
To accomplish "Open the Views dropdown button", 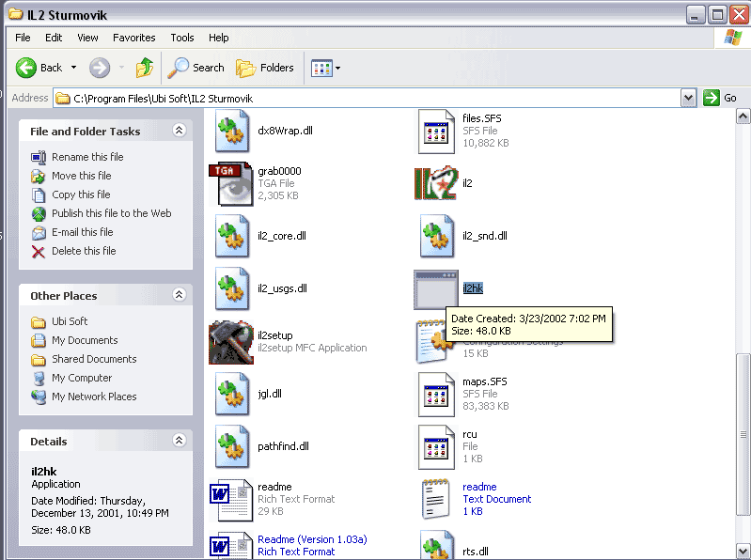I will (326, 68).
